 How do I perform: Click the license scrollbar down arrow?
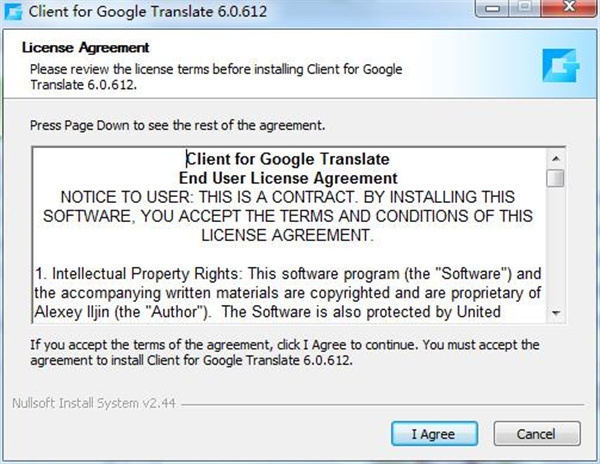[555, 314]
